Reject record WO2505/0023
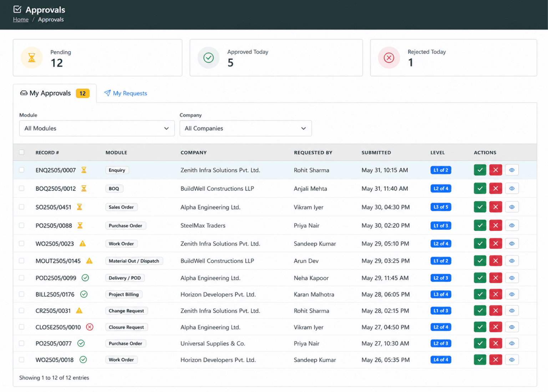Screen dimensions: 548x392 point(496,244)
